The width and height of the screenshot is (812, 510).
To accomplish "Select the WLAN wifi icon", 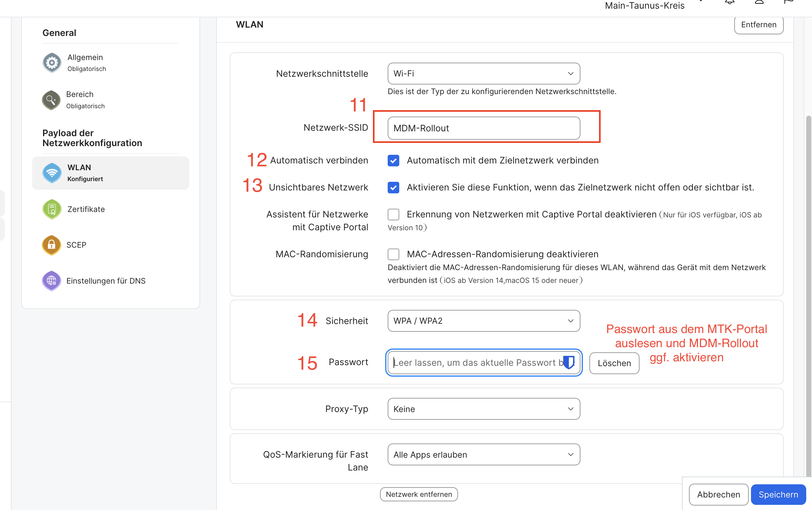I will [x=52, y=173].
